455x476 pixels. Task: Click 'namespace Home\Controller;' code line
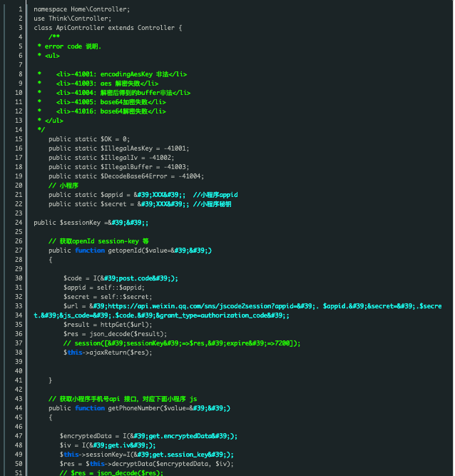[81, 9]
